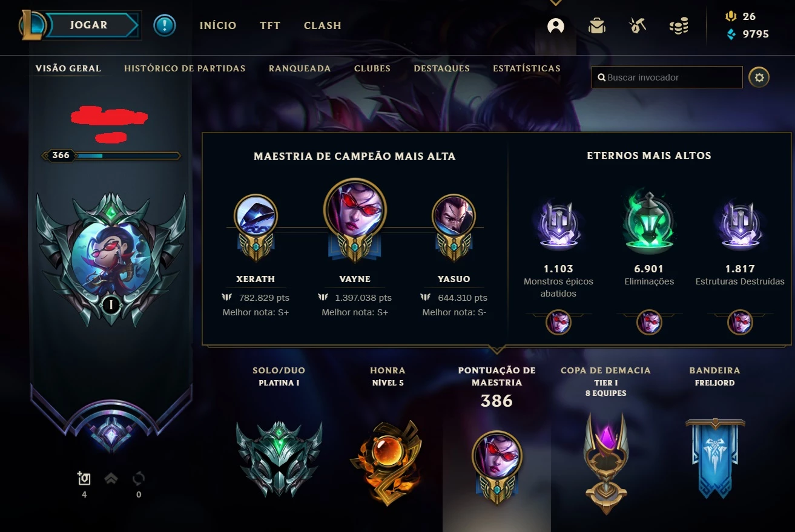
Task: Open the Store coins icon
Action: coord(679,26)
